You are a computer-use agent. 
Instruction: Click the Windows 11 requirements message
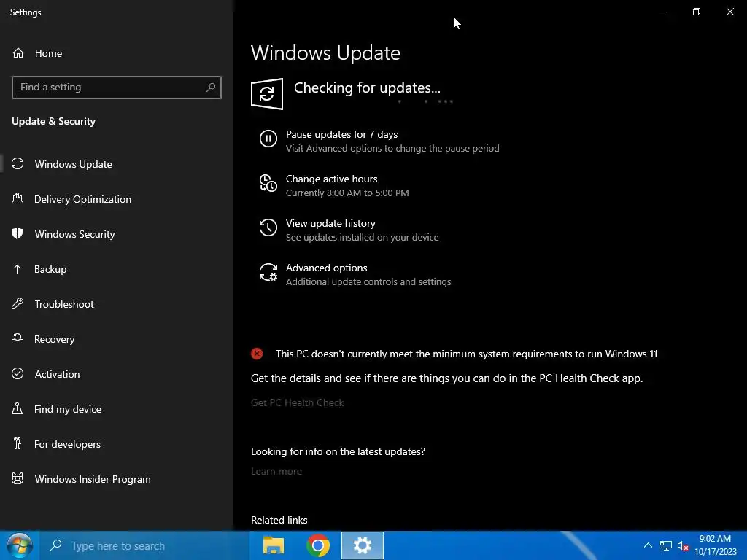[466, 354]
